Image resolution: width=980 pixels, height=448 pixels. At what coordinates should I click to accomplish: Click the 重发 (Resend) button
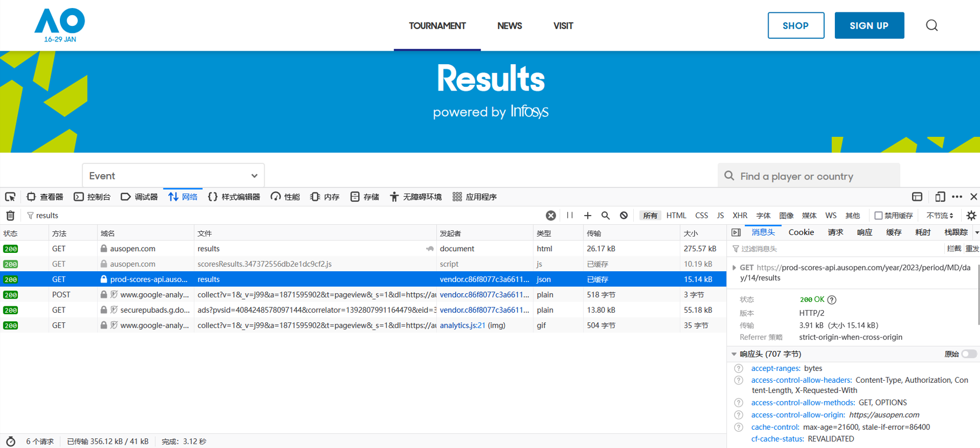pos(972,249)
